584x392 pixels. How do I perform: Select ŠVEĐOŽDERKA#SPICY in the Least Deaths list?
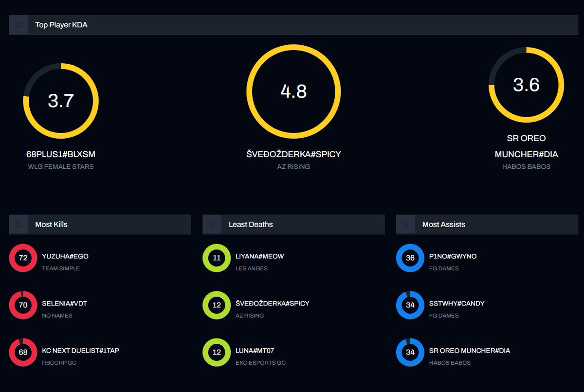click(x=273, y=303)
